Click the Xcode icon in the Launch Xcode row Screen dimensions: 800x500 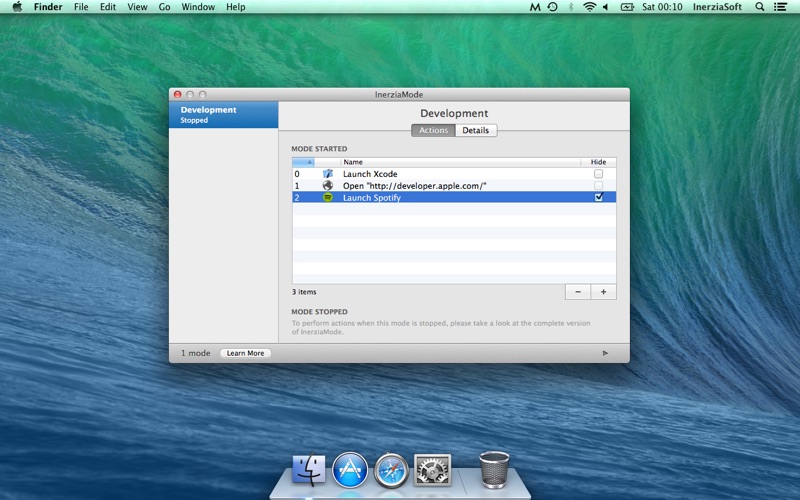pos(328,174)
